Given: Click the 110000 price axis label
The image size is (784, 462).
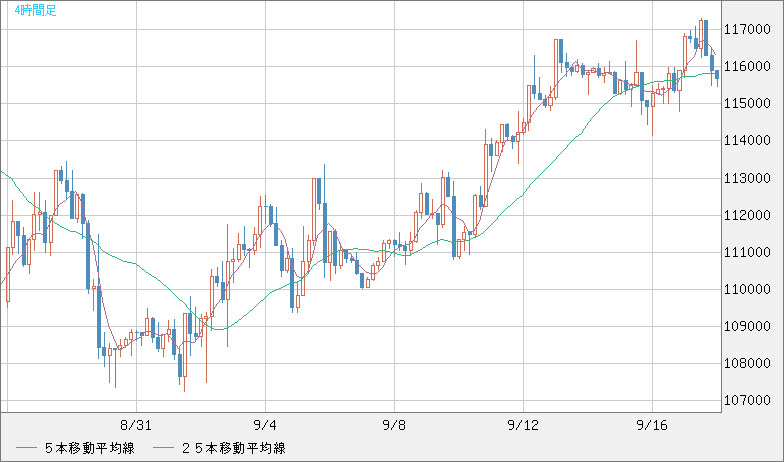Looking at the screenshot, I should tap(748, 289).
